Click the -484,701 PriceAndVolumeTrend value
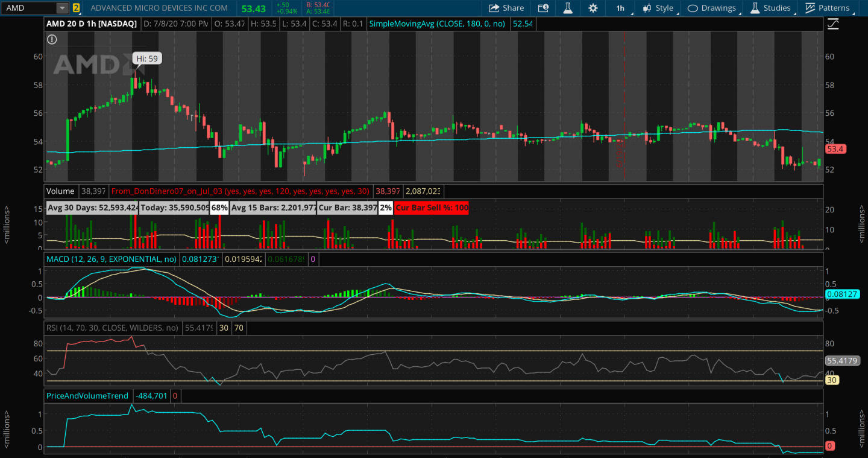The width and height of the screenshot is (868, 458). [x=152, y=396]
